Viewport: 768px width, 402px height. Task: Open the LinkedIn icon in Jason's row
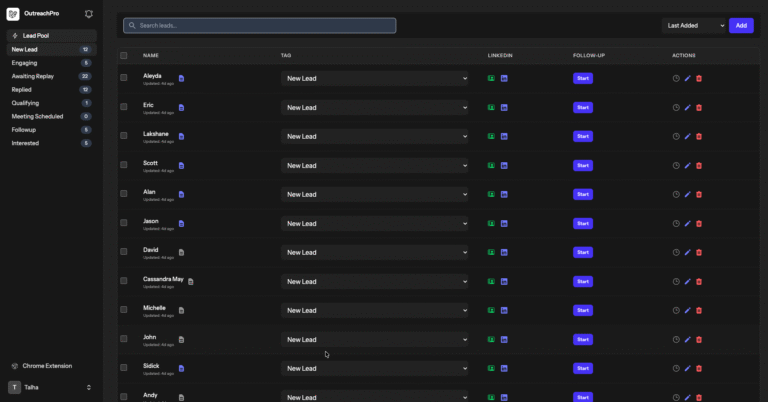[x=504, y=224]
